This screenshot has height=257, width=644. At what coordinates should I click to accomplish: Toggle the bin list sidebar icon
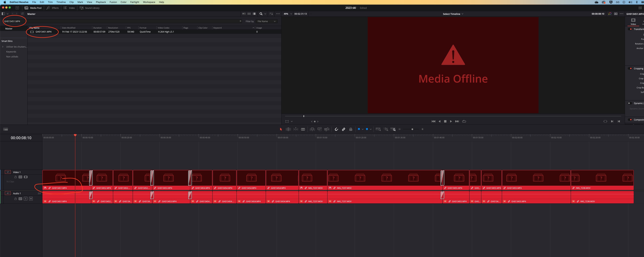click(x=3, y=14)
